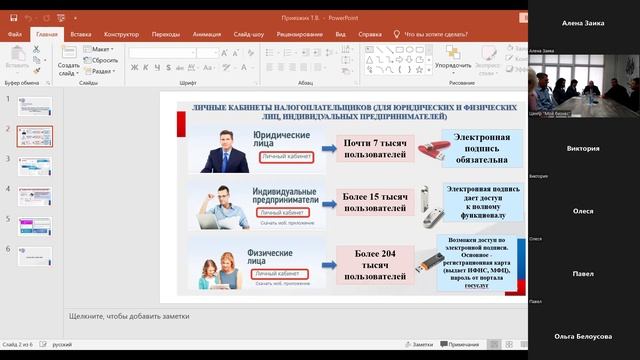Open the spell-check icon in the status bar
This screenshot has height=360, width=640.
click(43, 344)
